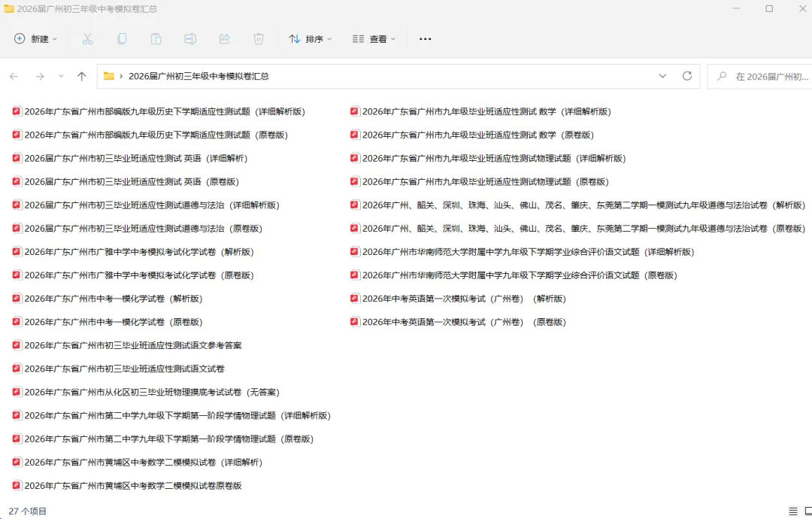Select 第二学期一模测试九年级道德与法治试卷 (解析版)
812x519 pixels.
pos(578,205)
